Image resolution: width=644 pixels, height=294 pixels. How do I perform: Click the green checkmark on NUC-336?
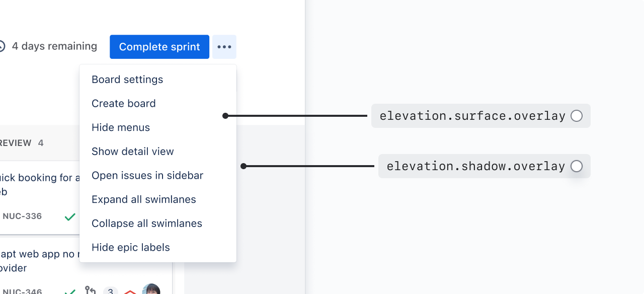coord(70,217)
